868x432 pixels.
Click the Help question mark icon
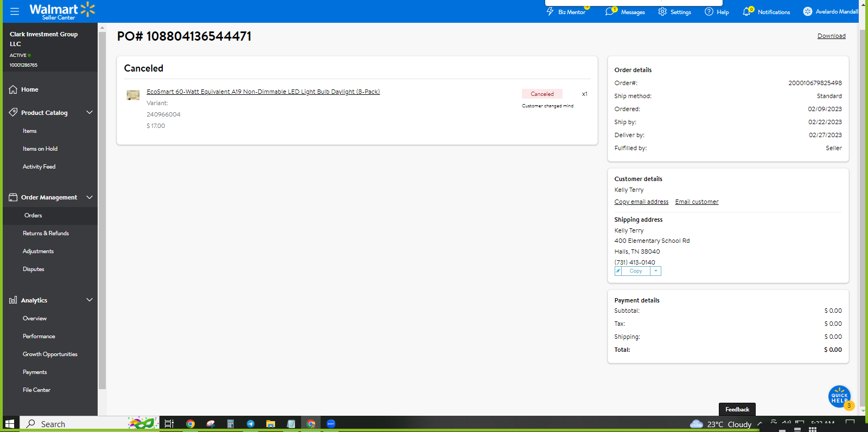[x=709, y=11]
